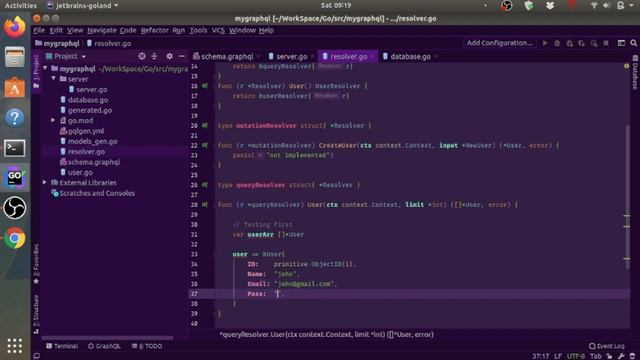Image resolution: width=640 pixels, height=360 pixels.
Task: Collapse the server folder
Action: (x=53, y=79)
